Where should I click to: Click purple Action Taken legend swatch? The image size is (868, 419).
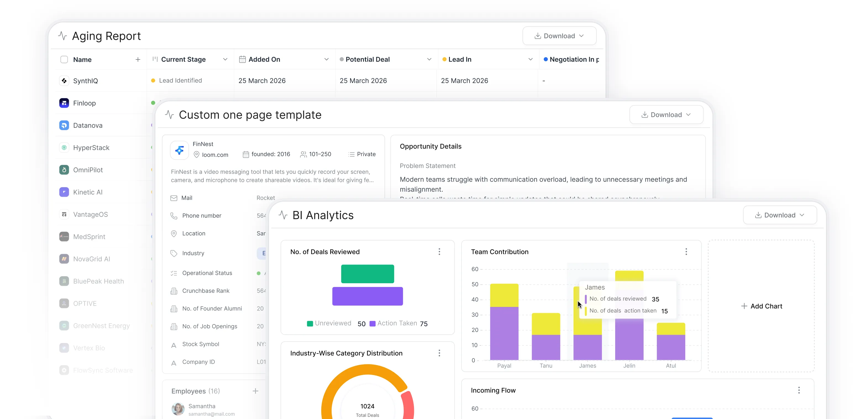tap(373, 324)
